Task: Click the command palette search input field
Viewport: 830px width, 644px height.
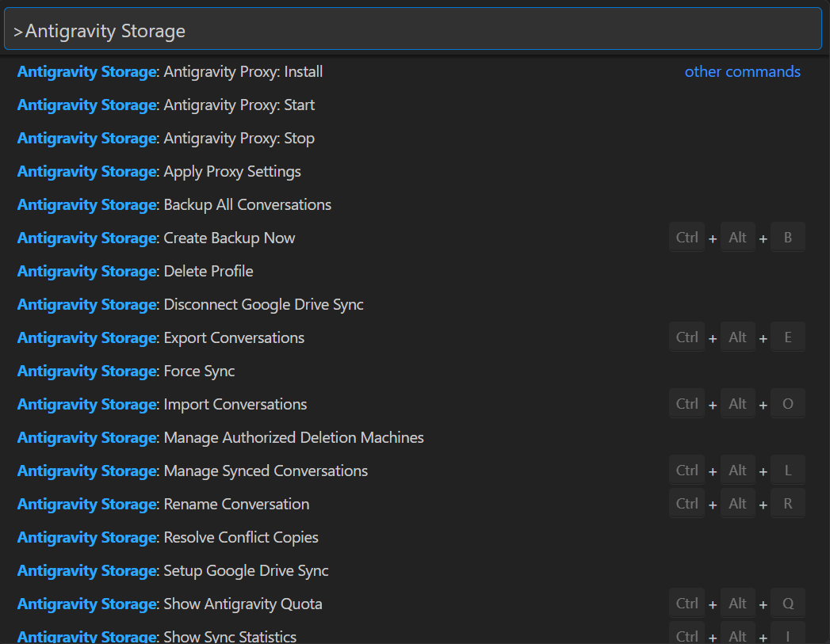Action: pos(413,29)
